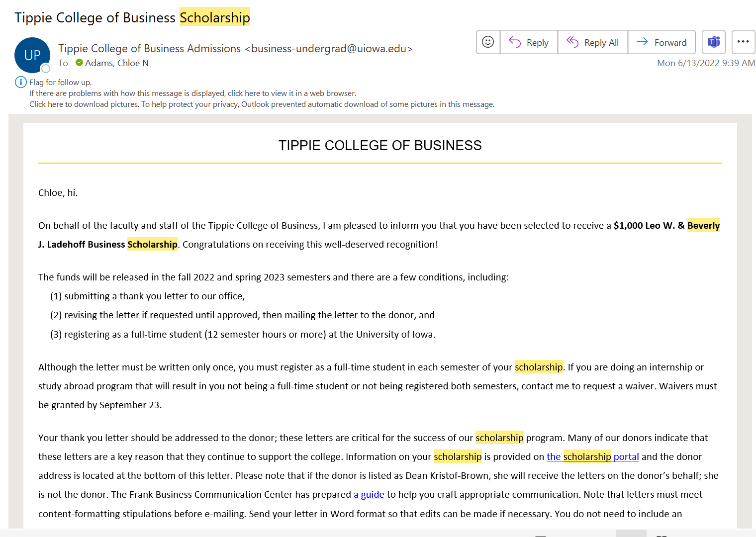Click the email subject Tippie College of Business Scholarship
Image resolution: width=756 pixels, height=537 pixels.
132,17
